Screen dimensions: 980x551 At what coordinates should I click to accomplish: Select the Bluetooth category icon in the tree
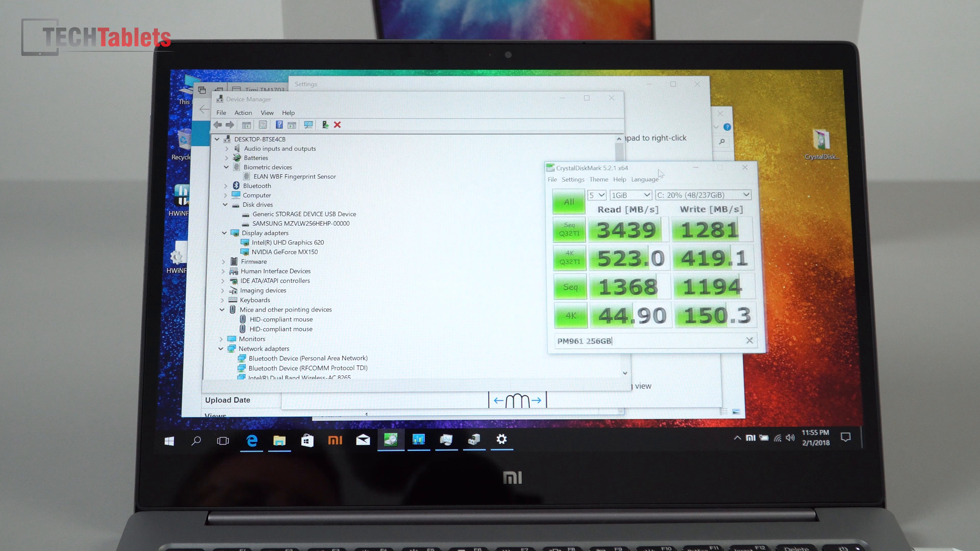[236, 185]
